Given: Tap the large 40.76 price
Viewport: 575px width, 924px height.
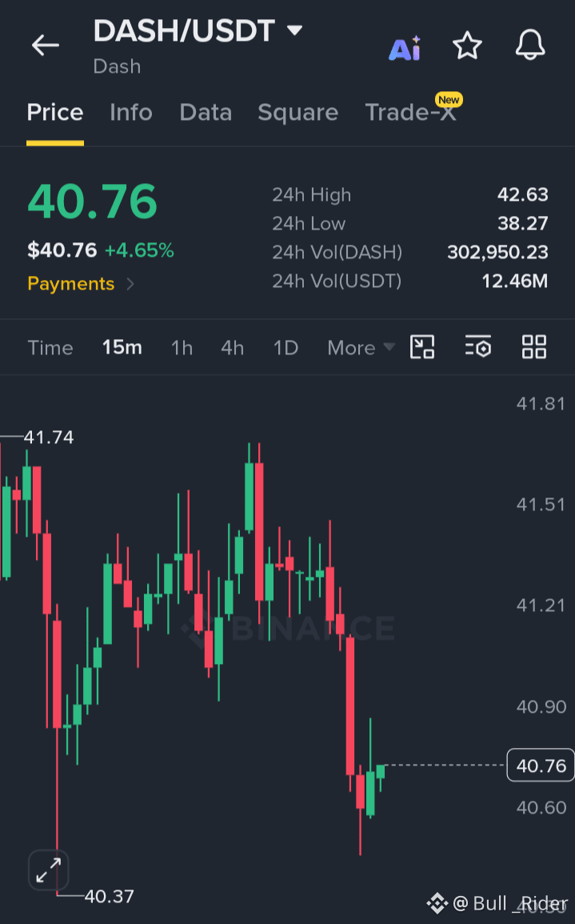Looking at the screenshot, I should 93,202.
